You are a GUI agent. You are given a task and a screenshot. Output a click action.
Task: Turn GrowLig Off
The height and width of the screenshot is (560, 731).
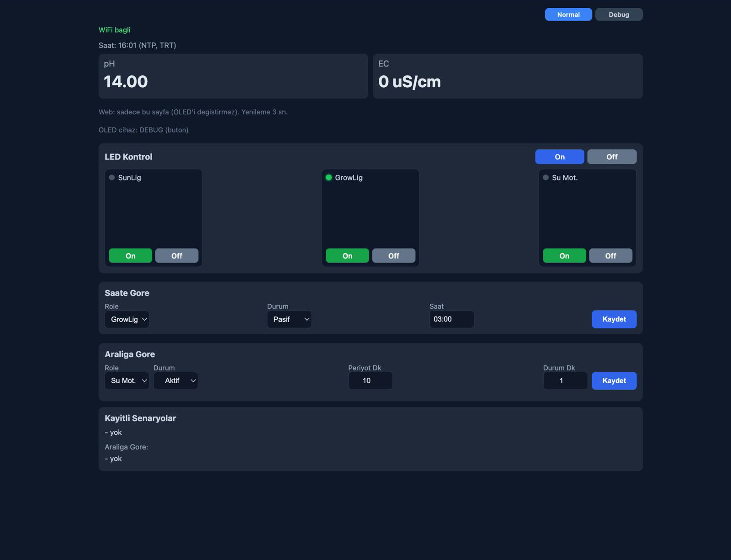tap(394, 256)
